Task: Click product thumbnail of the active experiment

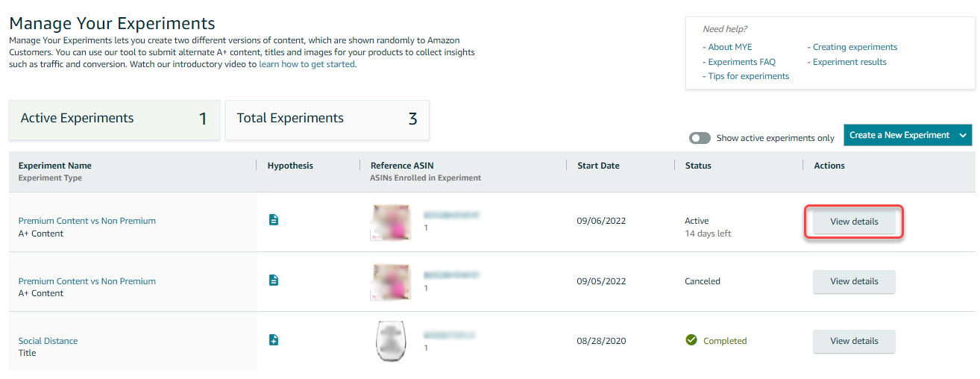Action: (390, 222)
